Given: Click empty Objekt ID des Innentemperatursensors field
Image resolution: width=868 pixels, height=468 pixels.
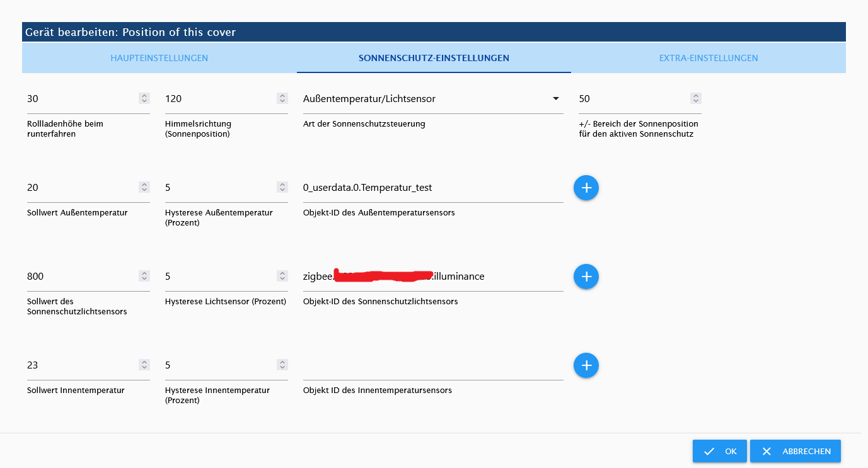Looking at the screenshot, I should click(x=433, y=365).
